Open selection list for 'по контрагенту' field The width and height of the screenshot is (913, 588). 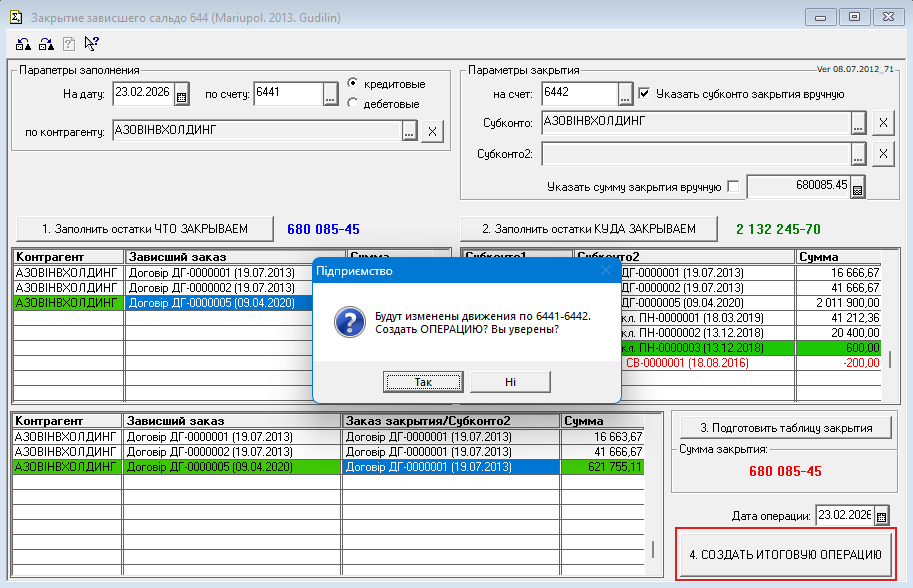(x=408, y=131)
